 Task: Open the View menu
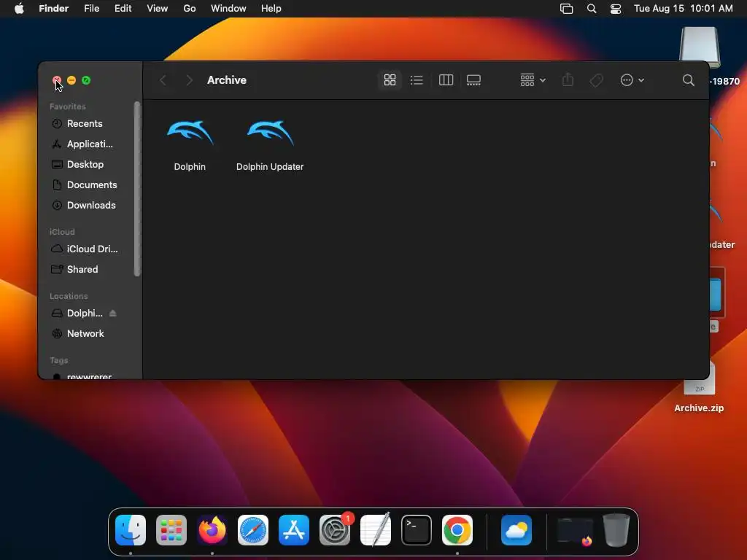coord(158,9)
